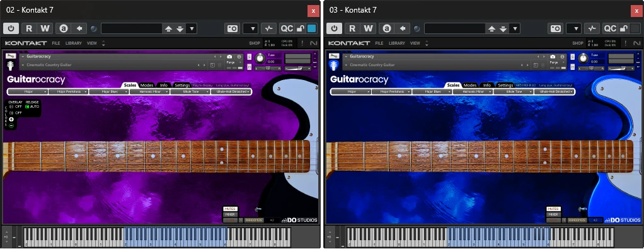Click the blue guitar pick icon in 03
This screenshot has width=644, height=249.
click(x=334, y=66)
